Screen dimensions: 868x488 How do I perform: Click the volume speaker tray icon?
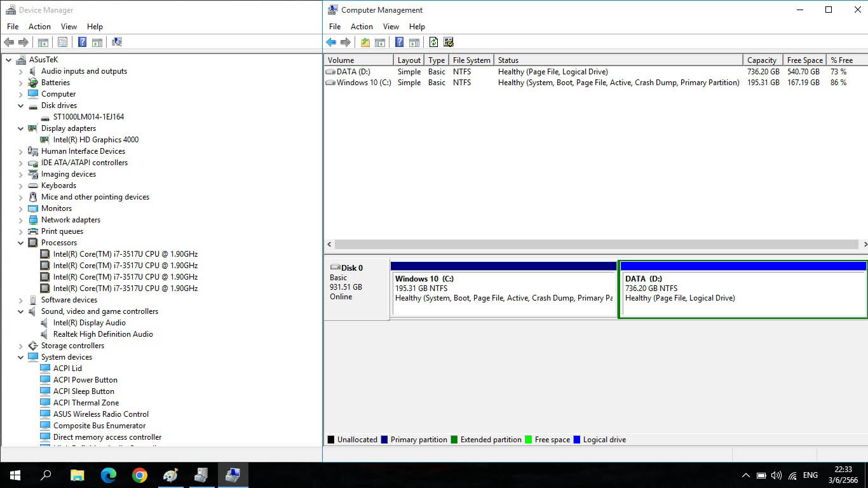pos(776,475)
